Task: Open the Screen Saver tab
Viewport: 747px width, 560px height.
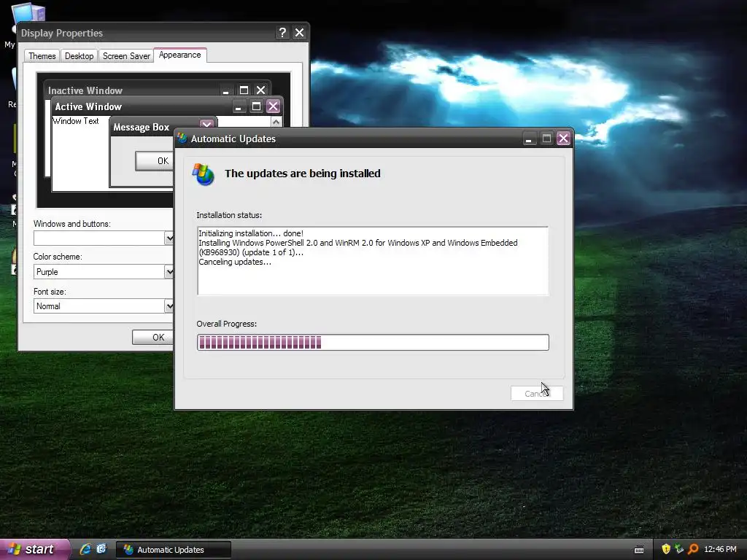Action: (126, 56)
